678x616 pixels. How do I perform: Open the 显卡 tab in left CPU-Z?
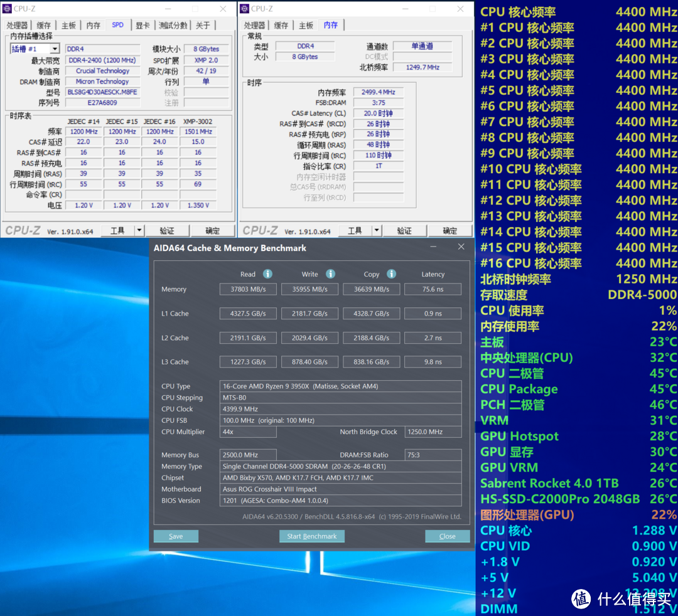click(x=143, y=26)
